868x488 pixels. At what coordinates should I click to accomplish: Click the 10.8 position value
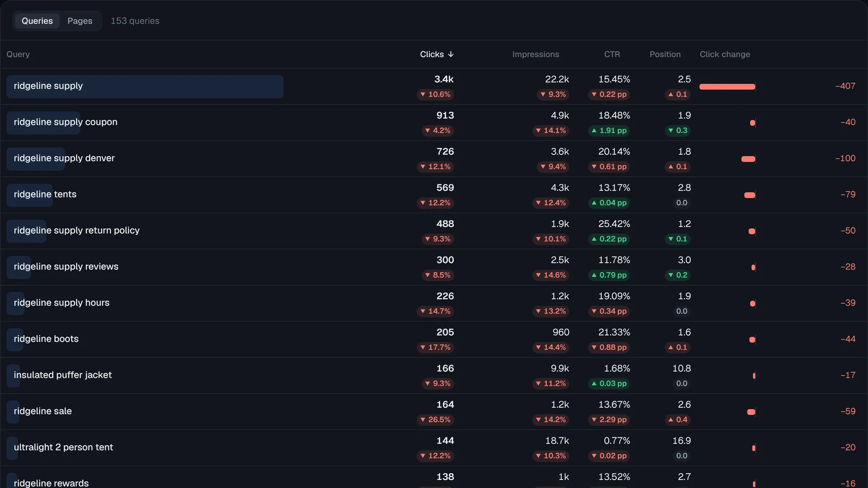[x=681, y=369]
